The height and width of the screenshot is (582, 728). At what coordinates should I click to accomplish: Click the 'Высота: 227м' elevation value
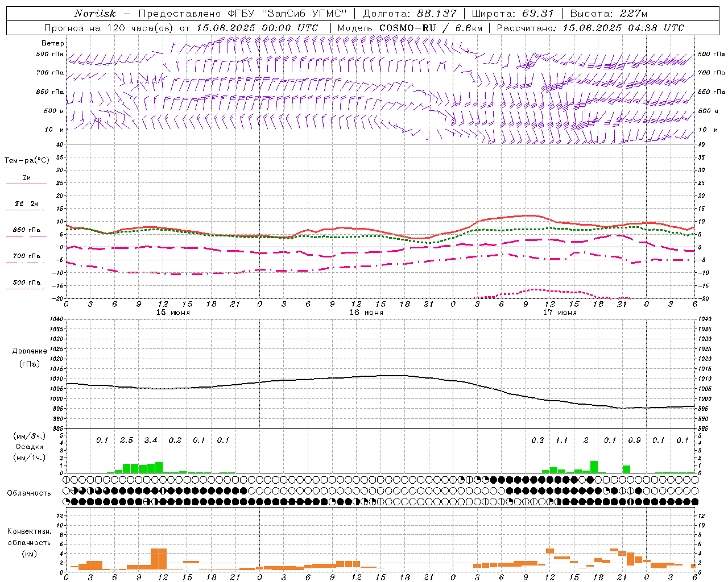point(609,14)
